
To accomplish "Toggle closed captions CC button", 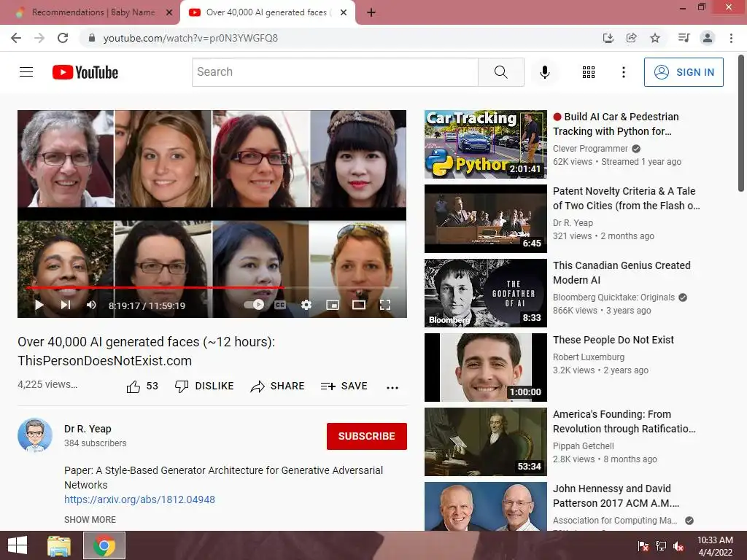I will pos(280,305).
